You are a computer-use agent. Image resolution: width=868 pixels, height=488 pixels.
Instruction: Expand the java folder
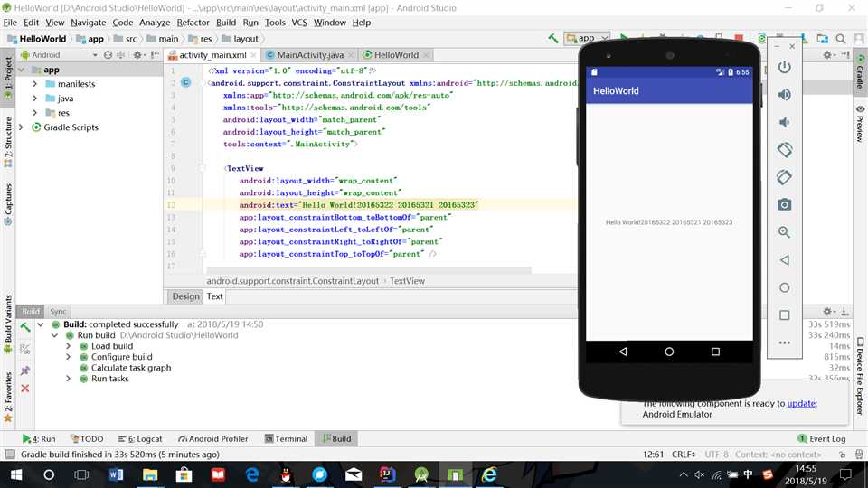pyautogui.click(x=35, y=98)
